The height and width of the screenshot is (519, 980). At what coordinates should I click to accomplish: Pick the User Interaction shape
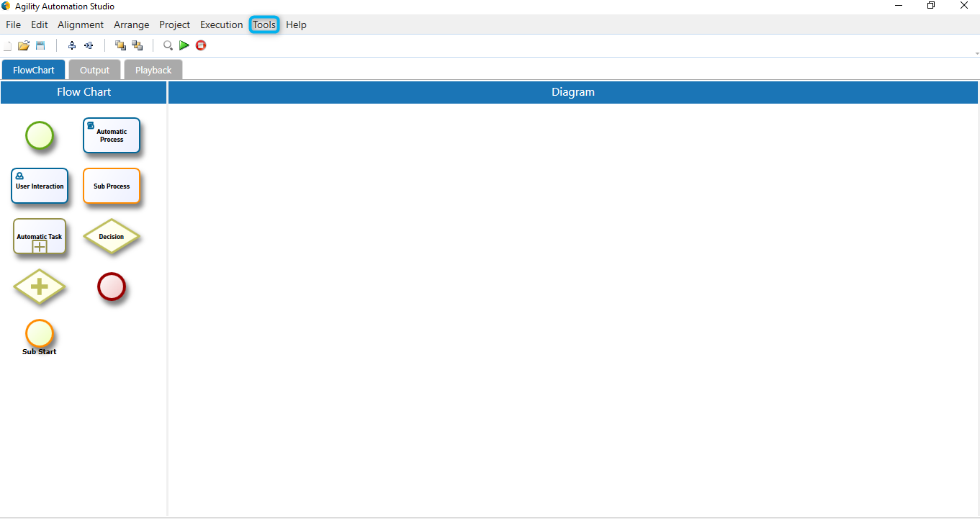[x=40, y=186]
